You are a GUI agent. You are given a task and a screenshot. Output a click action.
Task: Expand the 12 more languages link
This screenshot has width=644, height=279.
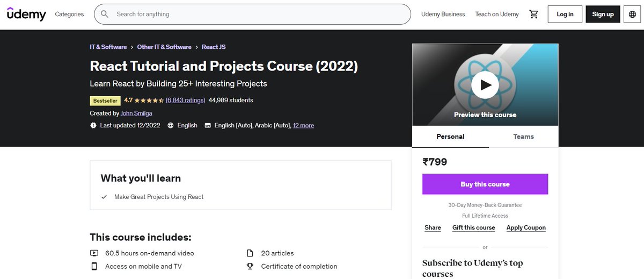pos(303,125)
